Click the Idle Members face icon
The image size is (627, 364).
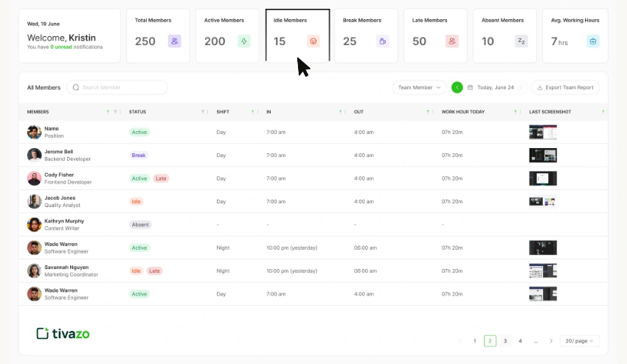point(313,41)
